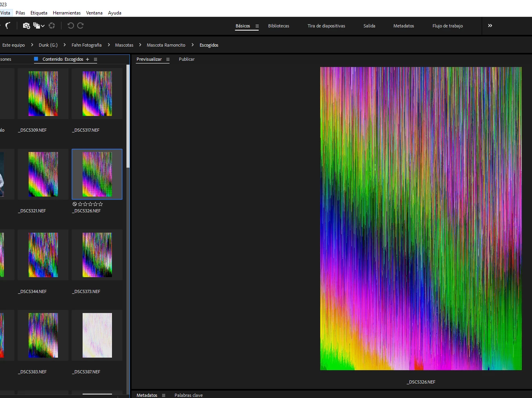Expand chevron after Fahn Fotografia

click(109, 45)
